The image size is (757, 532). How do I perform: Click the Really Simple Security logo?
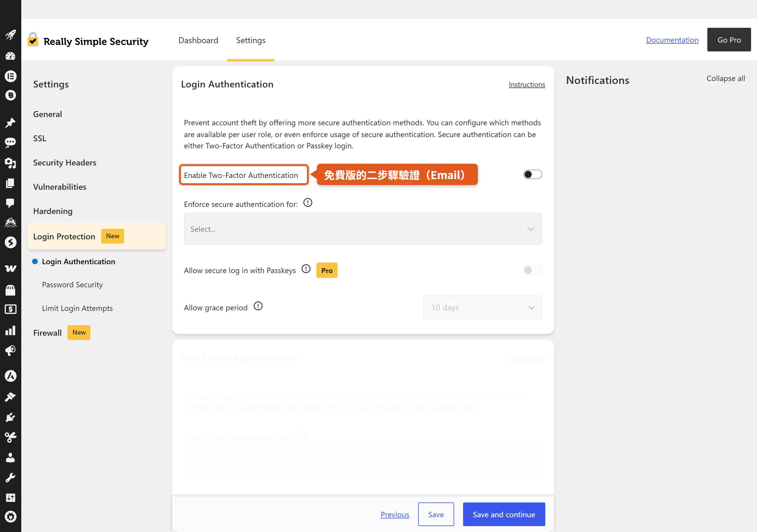(x=88, y=40)
